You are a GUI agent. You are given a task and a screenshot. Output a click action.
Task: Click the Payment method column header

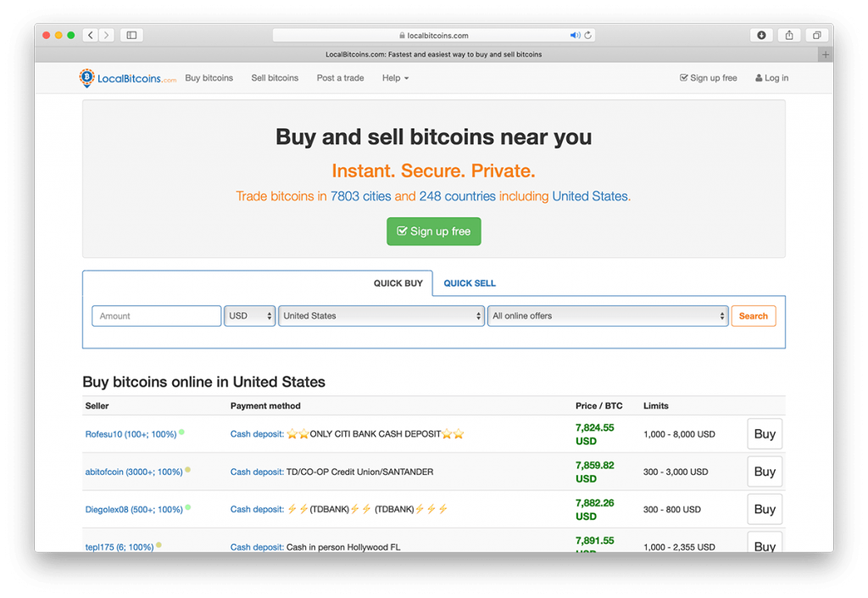pyautogui.click(x=265, y=405)
